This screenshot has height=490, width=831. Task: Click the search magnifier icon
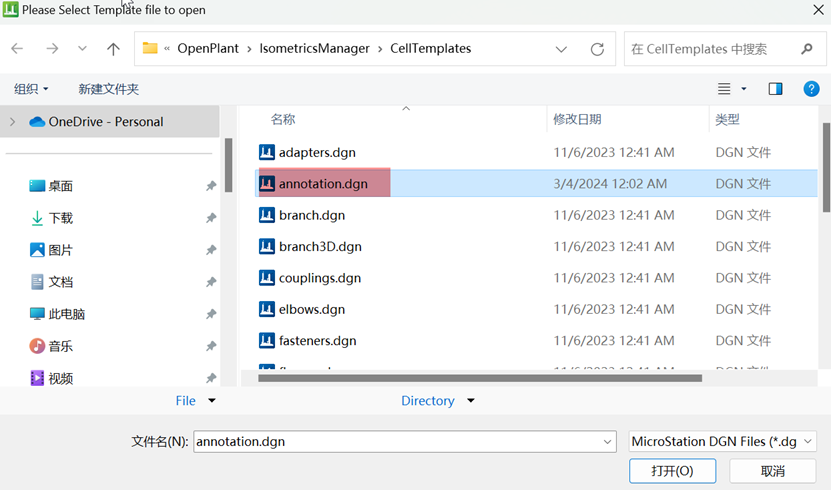click(807, 49)
